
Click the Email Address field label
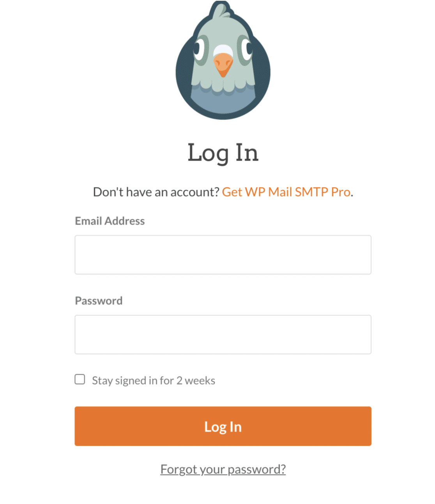(x=110, y=221)
